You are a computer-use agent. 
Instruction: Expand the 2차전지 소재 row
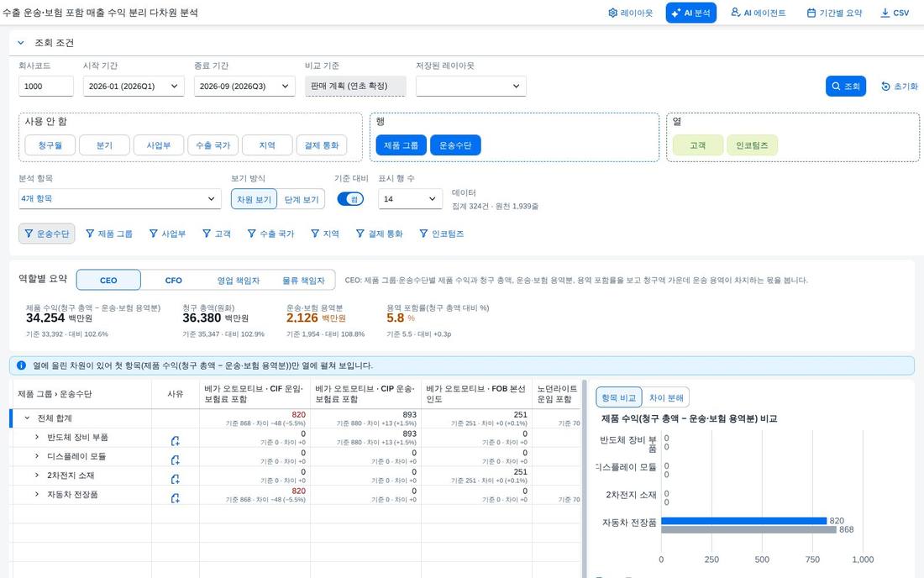tap(36, 475)
